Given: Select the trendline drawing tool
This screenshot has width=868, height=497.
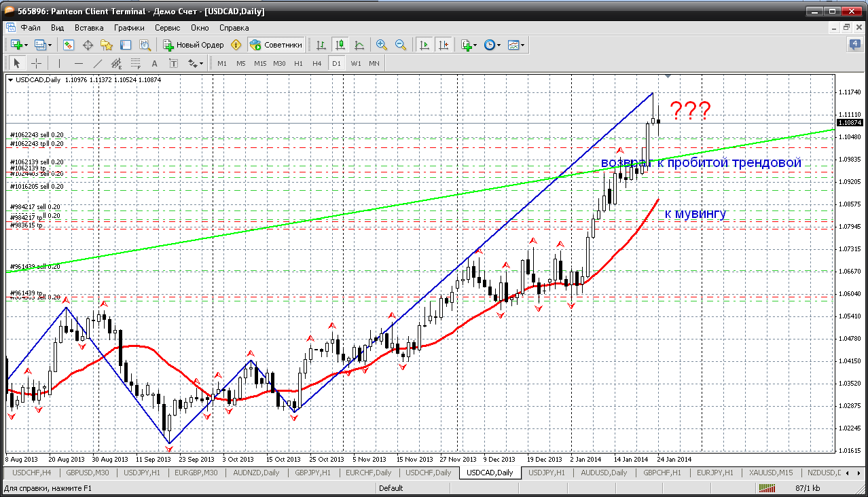Looking at the screenshot, I should click(x=97, y=63).
